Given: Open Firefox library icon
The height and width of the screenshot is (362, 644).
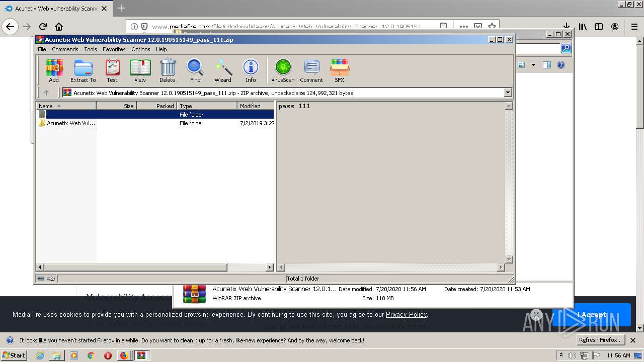Looking at the screenshot, I should click(583, 27).
